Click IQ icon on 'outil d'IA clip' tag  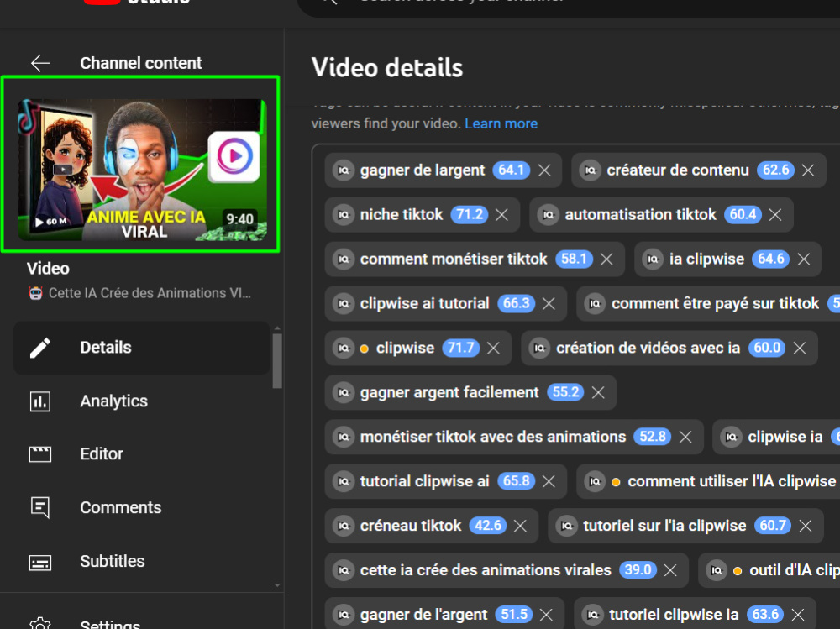[717, 570]
